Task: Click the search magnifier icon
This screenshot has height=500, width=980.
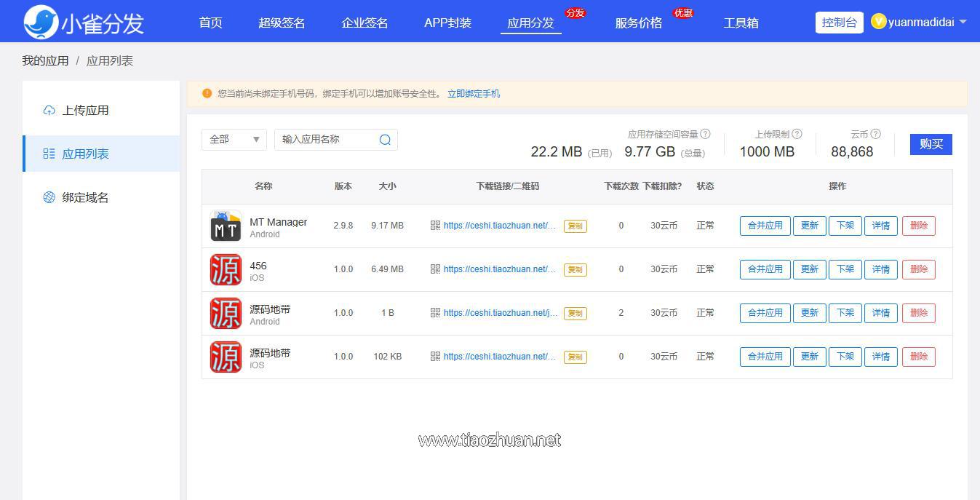Action: tap(385, 140)
